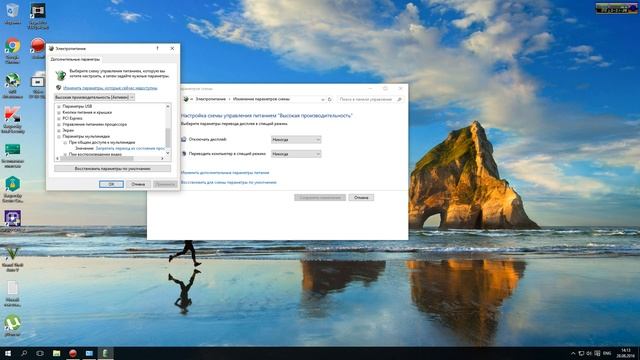This screenshot has width=640, height=360.
Task: Switch to the battery power options taskbar button
Action: pos(105,353)
